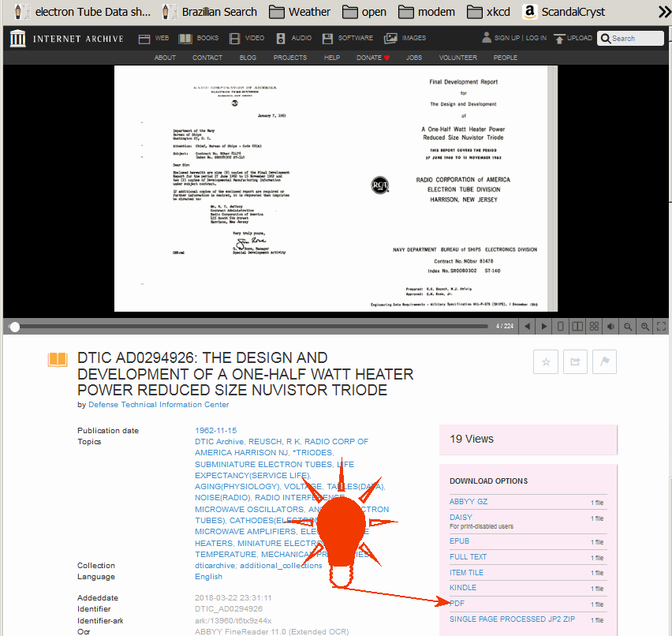Open the Brazilian Search bookmark
672x636 pixels.
click(x=210, y=12)
